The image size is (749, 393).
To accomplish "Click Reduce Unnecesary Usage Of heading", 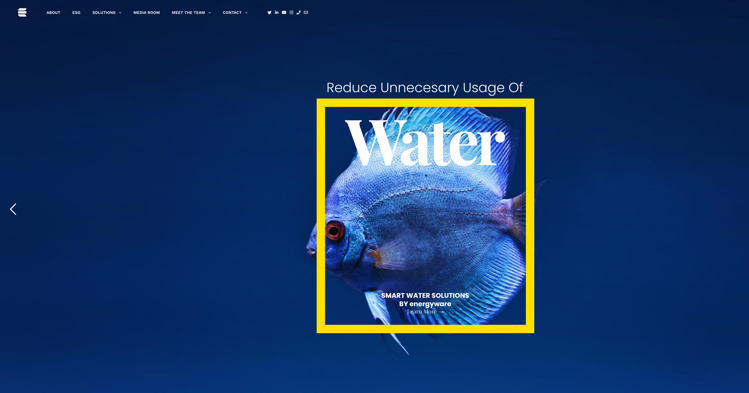I will 425,87.
